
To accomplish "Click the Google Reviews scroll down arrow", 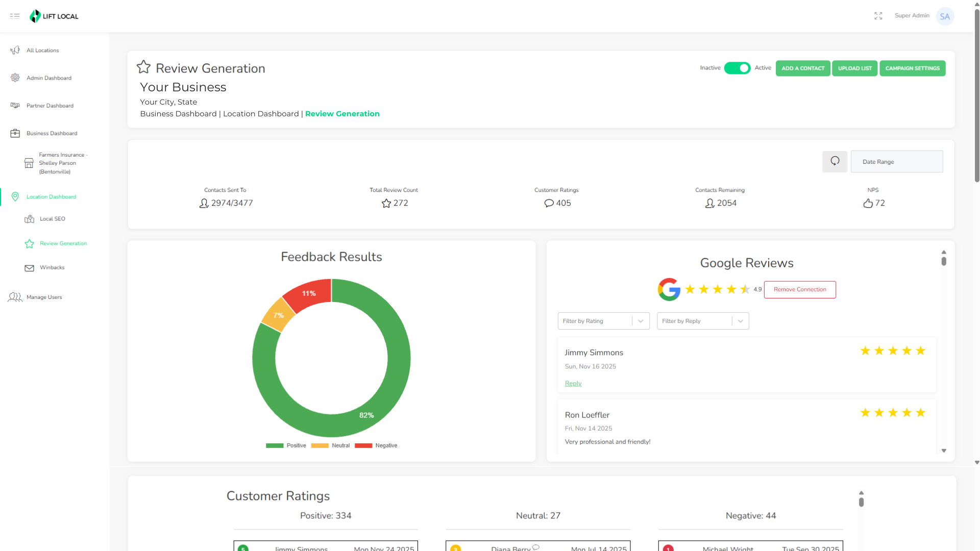I will tap(944, 450).
